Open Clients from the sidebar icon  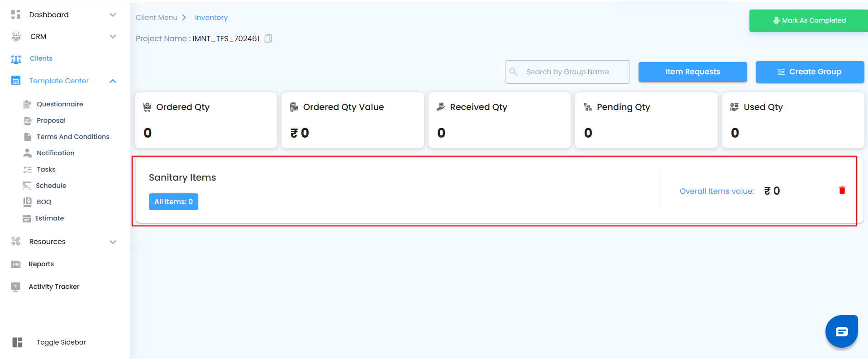(x=16, y=59)
